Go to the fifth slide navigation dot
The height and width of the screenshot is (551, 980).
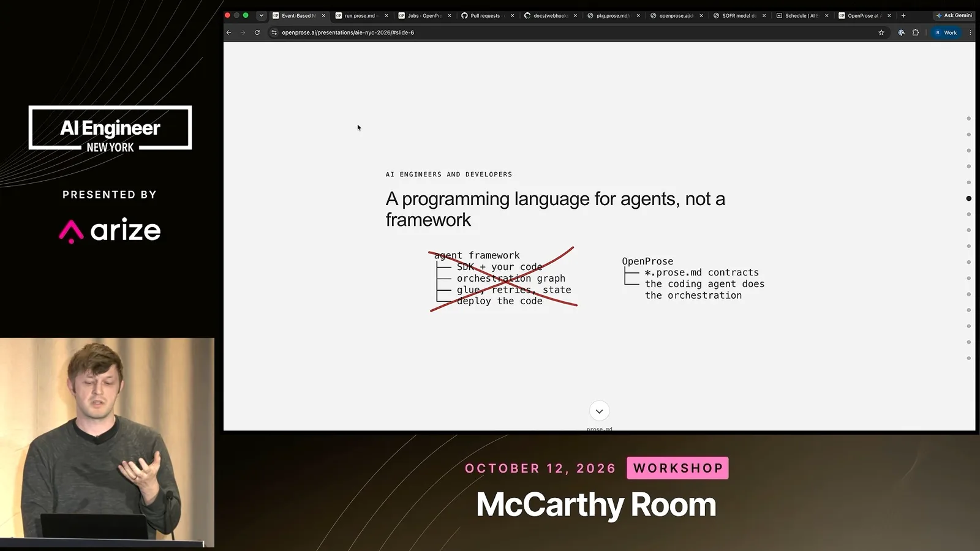point(968,182)
